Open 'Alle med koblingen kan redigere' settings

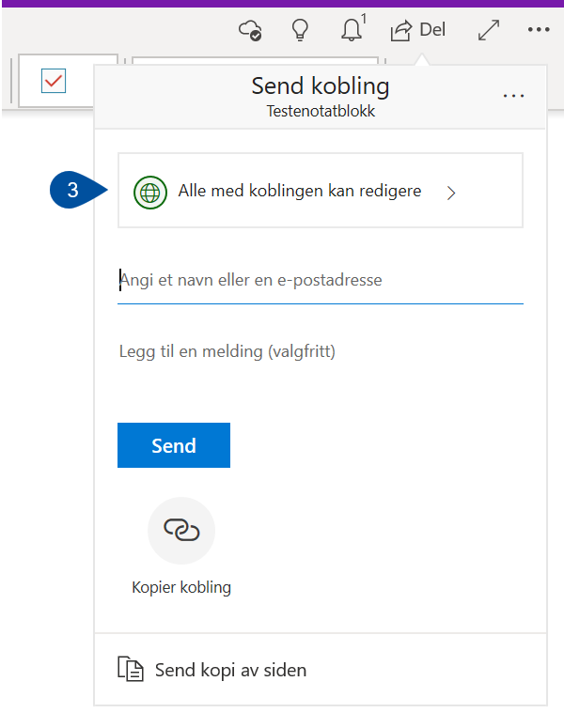pos(321,191)
